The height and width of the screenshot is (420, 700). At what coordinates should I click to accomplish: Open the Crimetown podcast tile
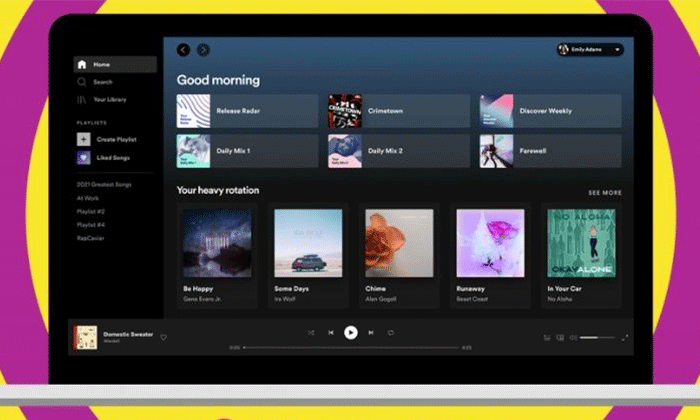click(399, 111)
